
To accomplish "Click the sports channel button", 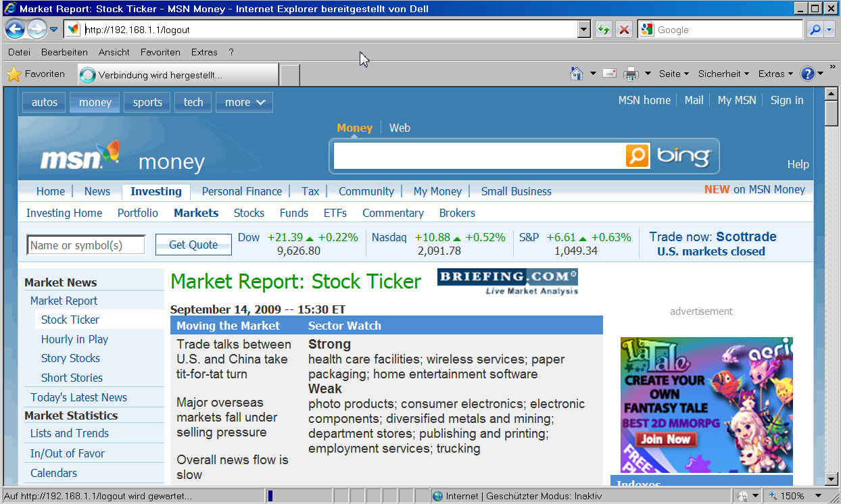I will pos(147,102).
